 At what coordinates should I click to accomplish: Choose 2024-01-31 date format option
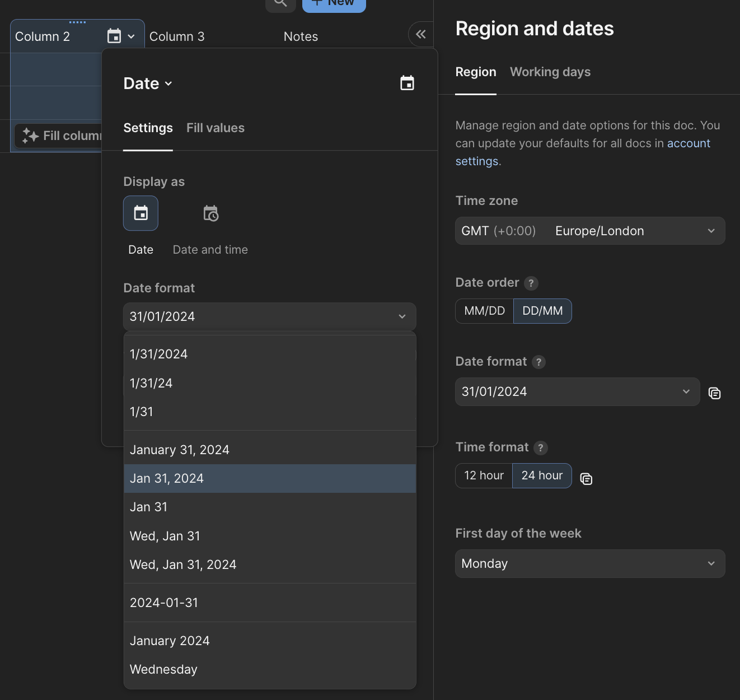coord(164,603)
